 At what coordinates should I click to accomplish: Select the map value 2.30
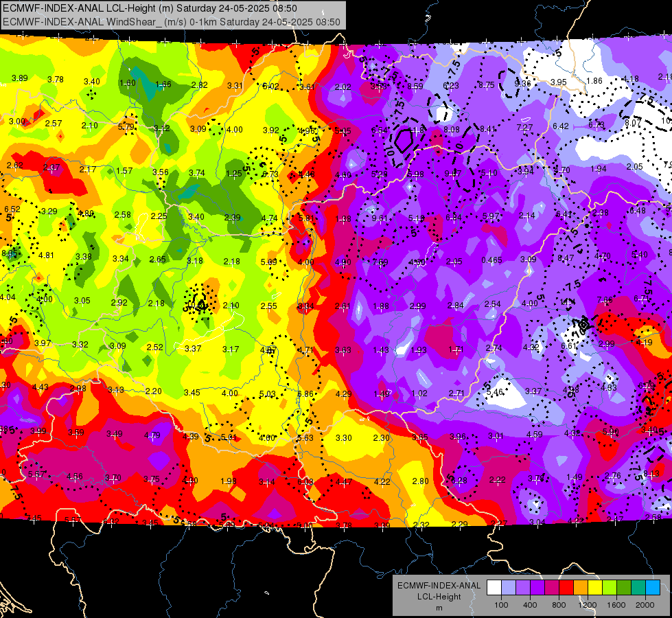coord(382,438)
